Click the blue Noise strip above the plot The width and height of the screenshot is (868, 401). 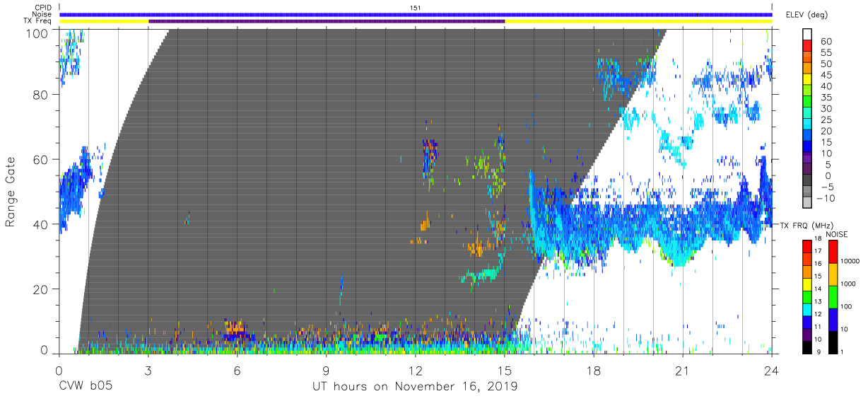416,14
